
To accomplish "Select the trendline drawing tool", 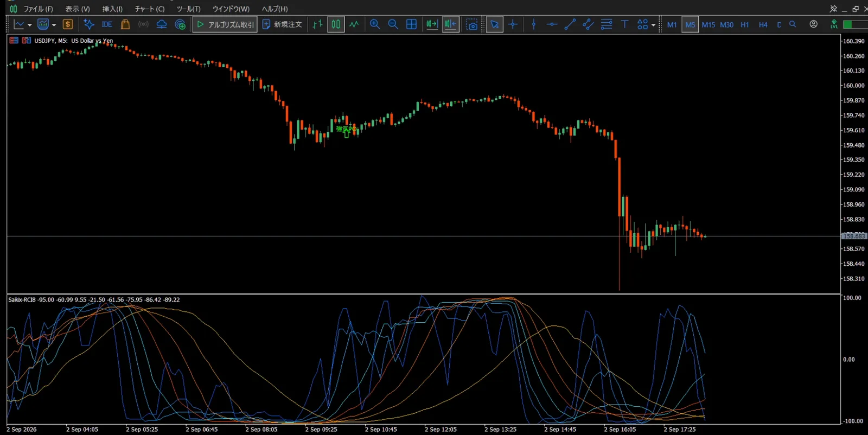I will [570, 24].
